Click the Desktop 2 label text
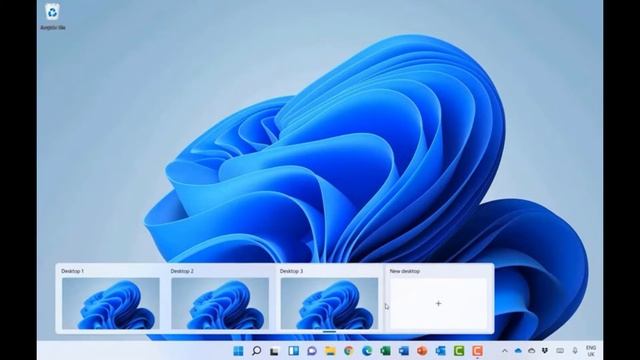Image resolution: width=640 pixels, height=360 pixels. pyautogui.click(x=182, y=271)
